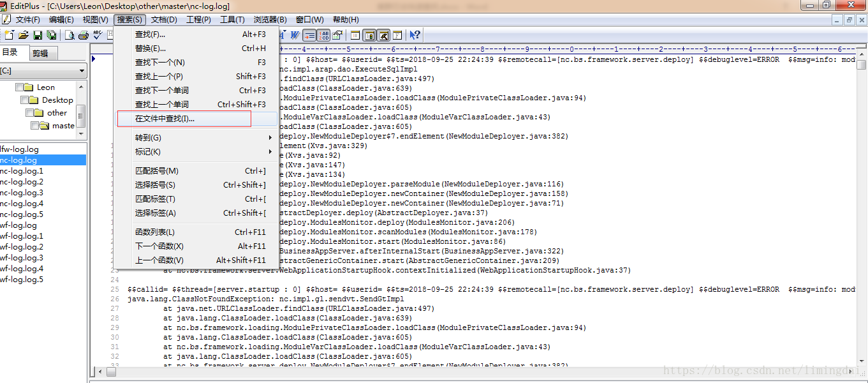
Task: Toggle the Line Number toolbar icon
Action: coord(324,35)
